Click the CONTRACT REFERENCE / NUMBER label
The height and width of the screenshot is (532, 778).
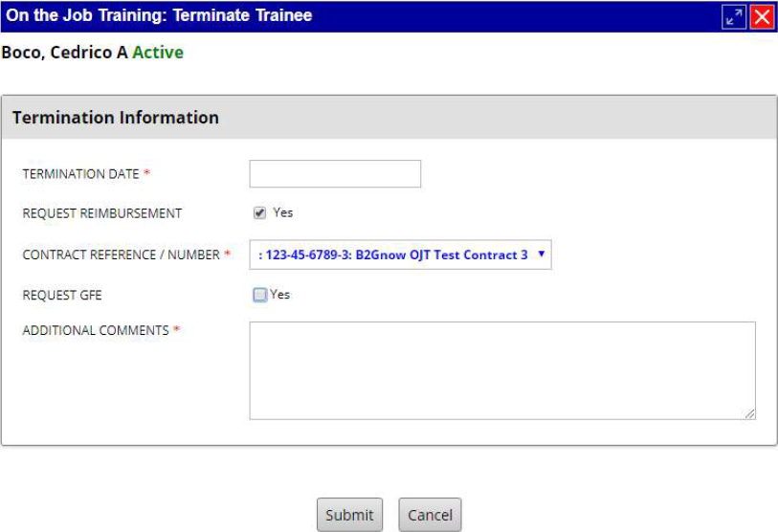121,255
